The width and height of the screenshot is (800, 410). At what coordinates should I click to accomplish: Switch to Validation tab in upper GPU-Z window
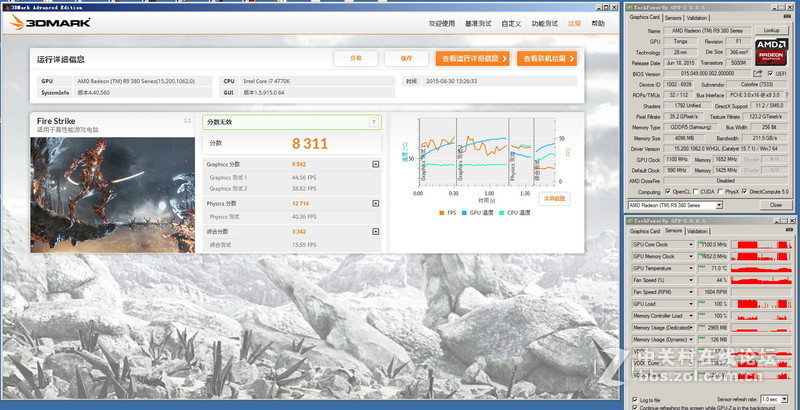696,18
